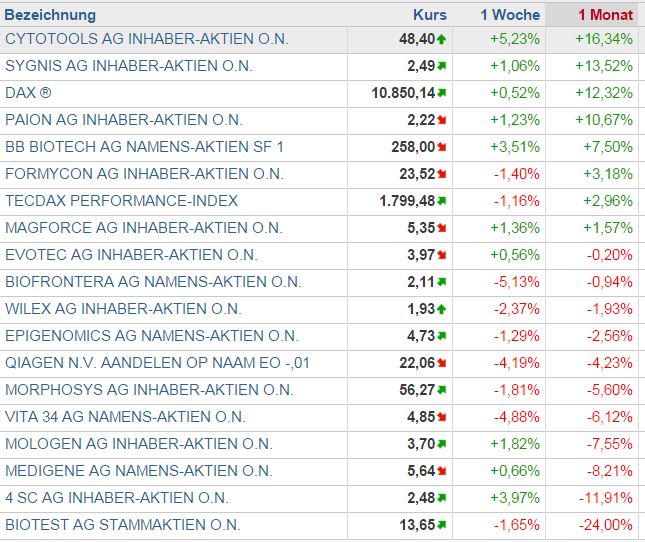The width and height of the screenshot is (645, 542).
Task: Open SYGNIS AG INHABER-AKTIEN O.N. link
Action: 129,66
